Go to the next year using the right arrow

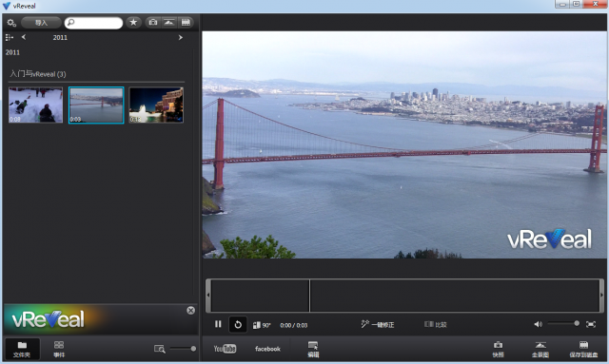180,38
